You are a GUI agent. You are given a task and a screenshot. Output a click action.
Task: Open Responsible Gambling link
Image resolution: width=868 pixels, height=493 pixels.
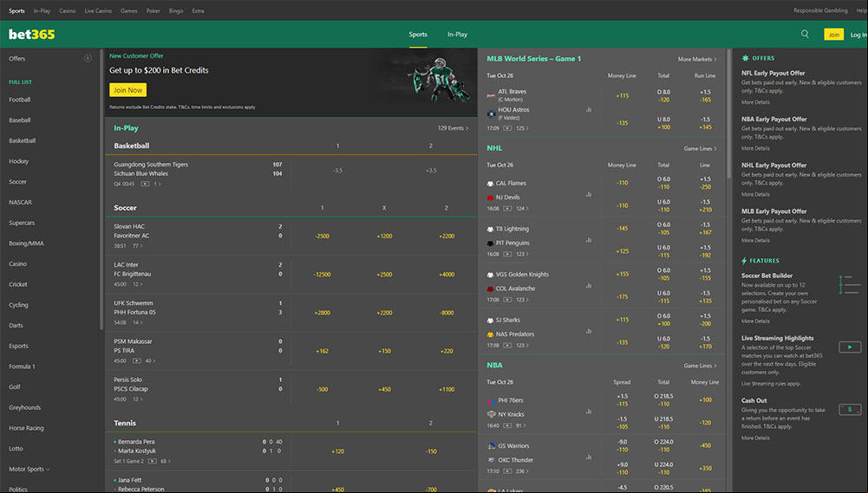[820, 10]
